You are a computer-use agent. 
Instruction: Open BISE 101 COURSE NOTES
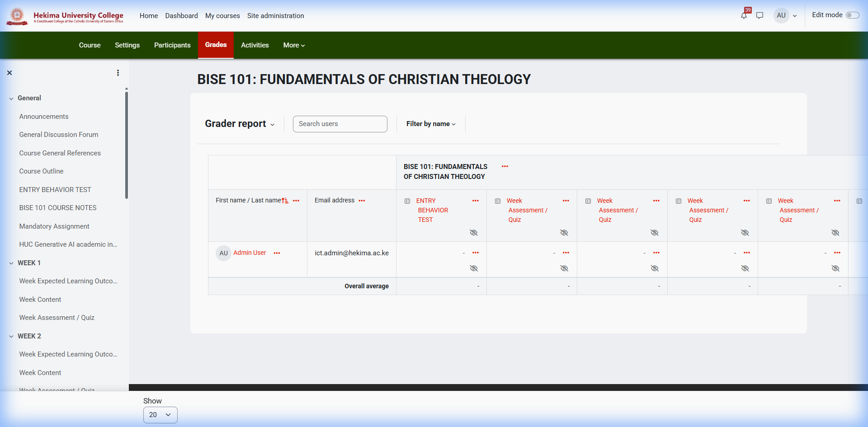[58, 208]
